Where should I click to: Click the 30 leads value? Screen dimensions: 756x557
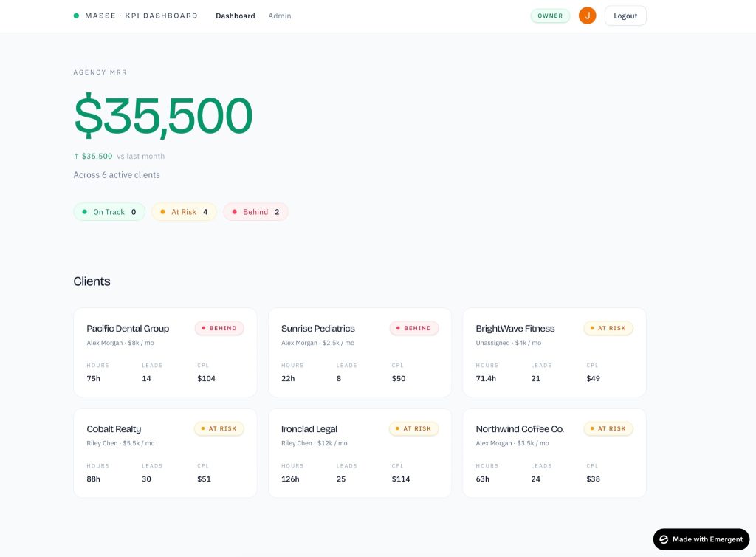pyautogui.click(x=147, y=479)
